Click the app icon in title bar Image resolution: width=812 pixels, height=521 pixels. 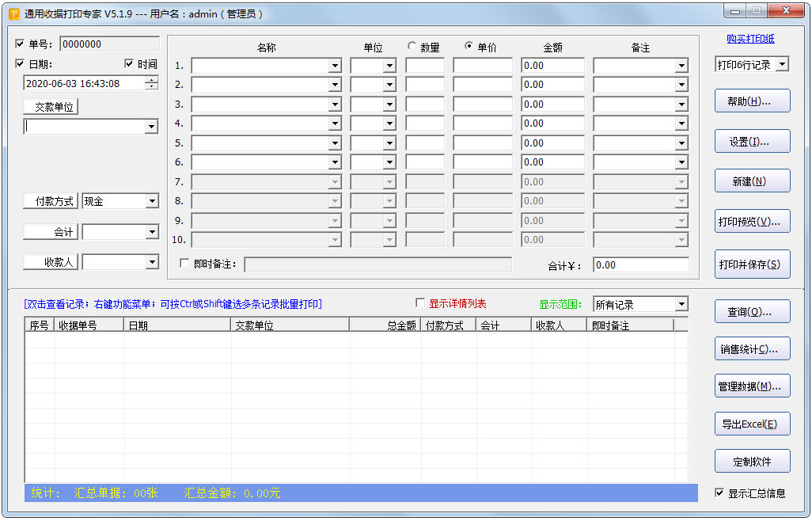(13, 14)
